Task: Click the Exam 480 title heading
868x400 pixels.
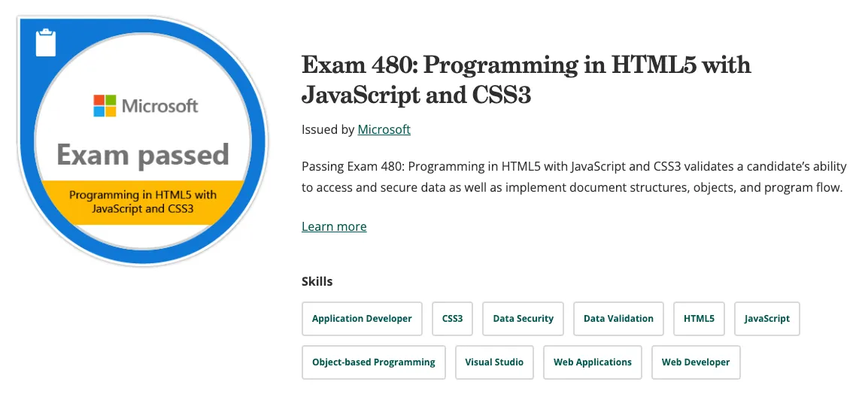Action: [526, 80]
